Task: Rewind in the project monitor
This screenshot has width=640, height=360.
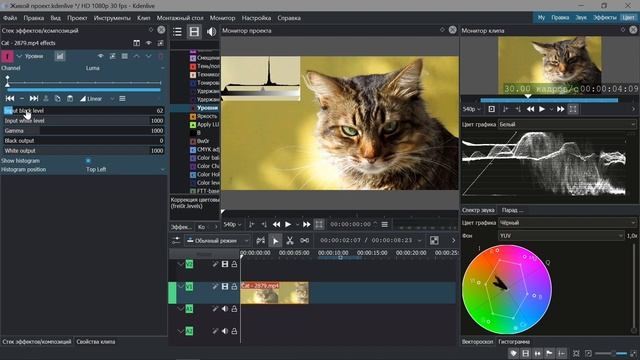Action: (x=276, y=224)
